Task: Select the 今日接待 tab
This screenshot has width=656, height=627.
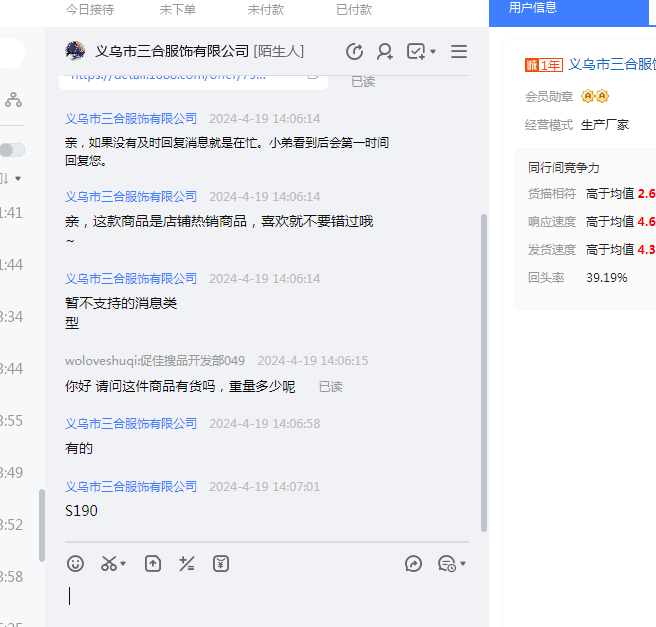Action: coord(90,9)
